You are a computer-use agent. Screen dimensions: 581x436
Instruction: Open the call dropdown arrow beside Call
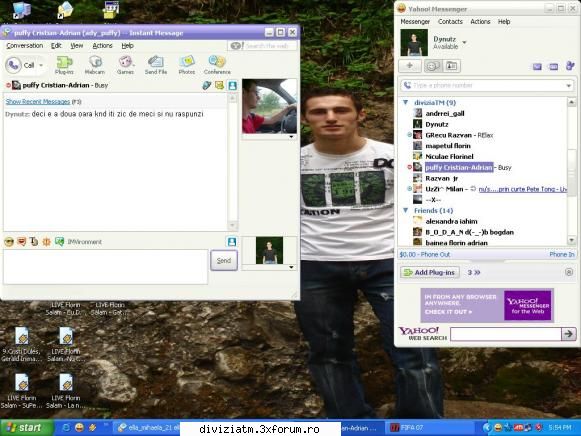[41, 65]
